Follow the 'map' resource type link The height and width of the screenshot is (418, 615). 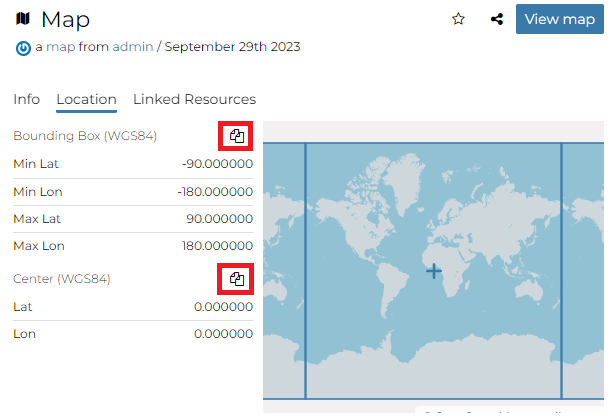pos(61,47)
